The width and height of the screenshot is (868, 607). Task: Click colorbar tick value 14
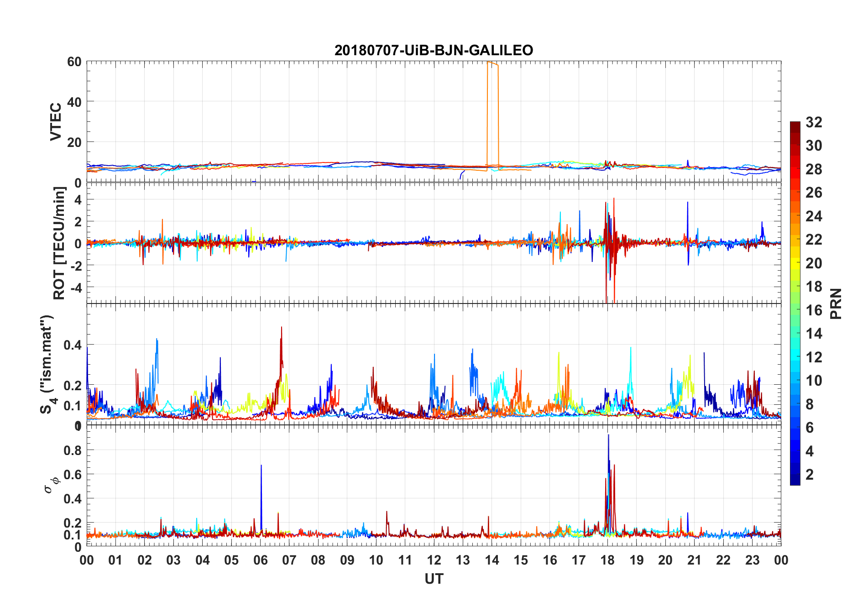pos(814,334)
